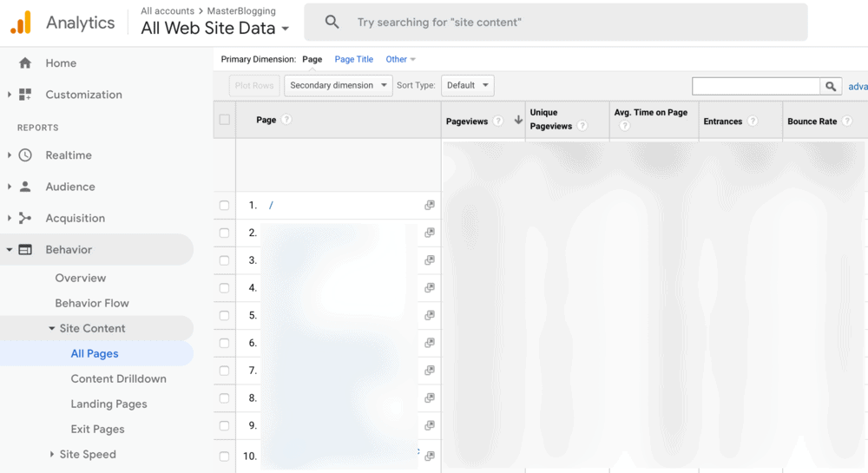Open row 1 page link in new window icon
868x473 pixels.
[429, 205]
